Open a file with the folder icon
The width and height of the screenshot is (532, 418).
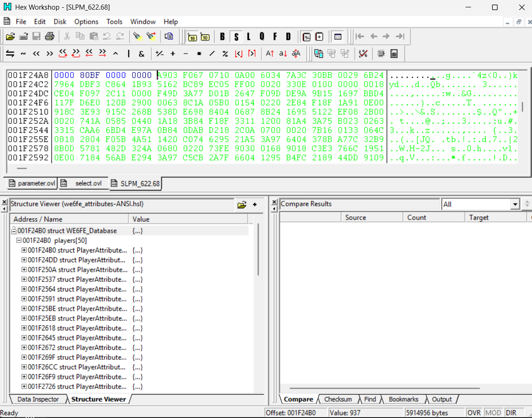point(10,36)
